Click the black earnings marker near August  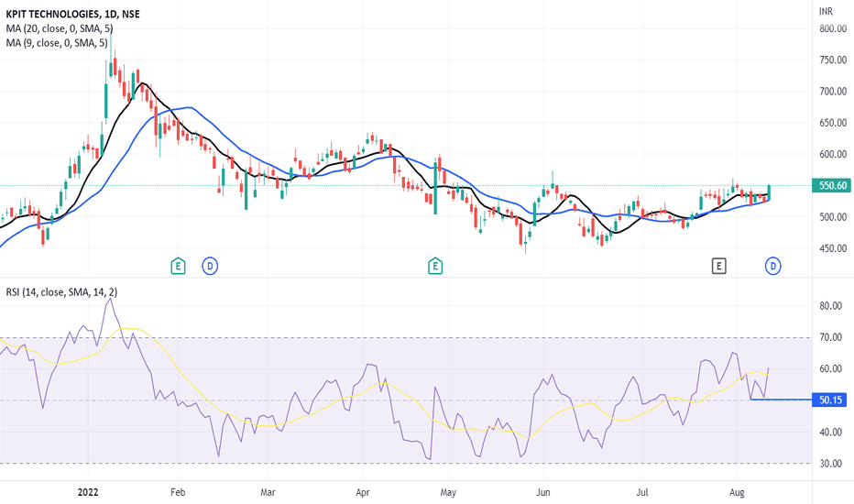click(719, 266)
